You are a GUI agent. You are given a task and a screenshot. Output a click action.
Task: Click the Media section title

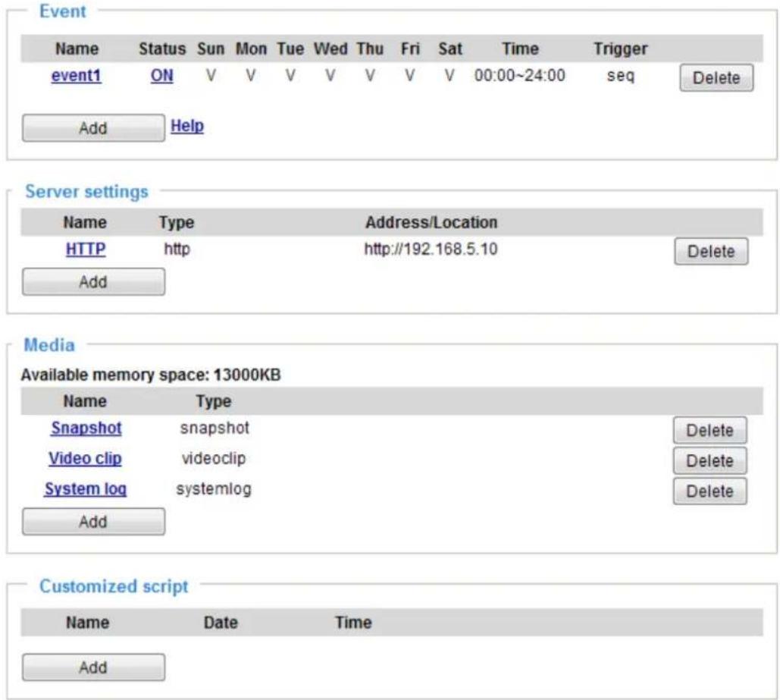[x=49, y=345]
